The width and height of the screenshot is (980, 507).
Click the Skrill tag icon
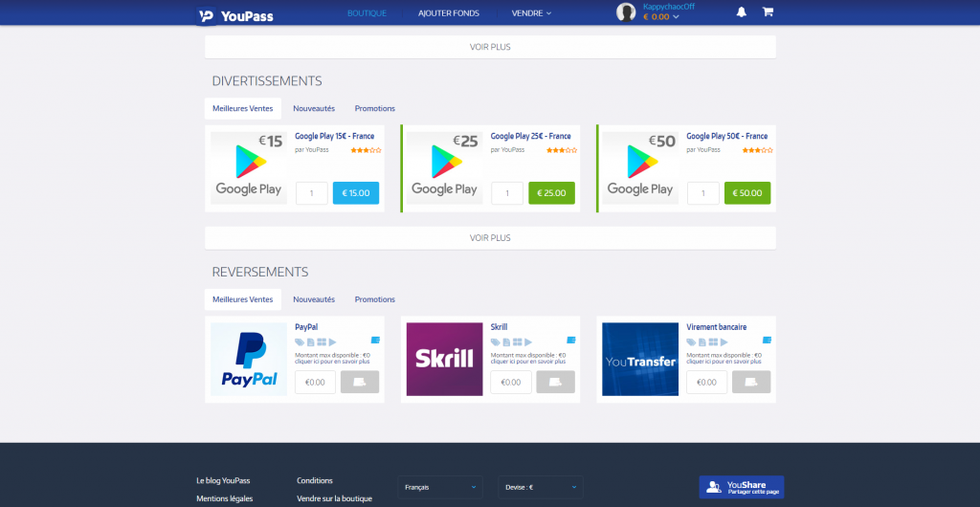(495, 342)
